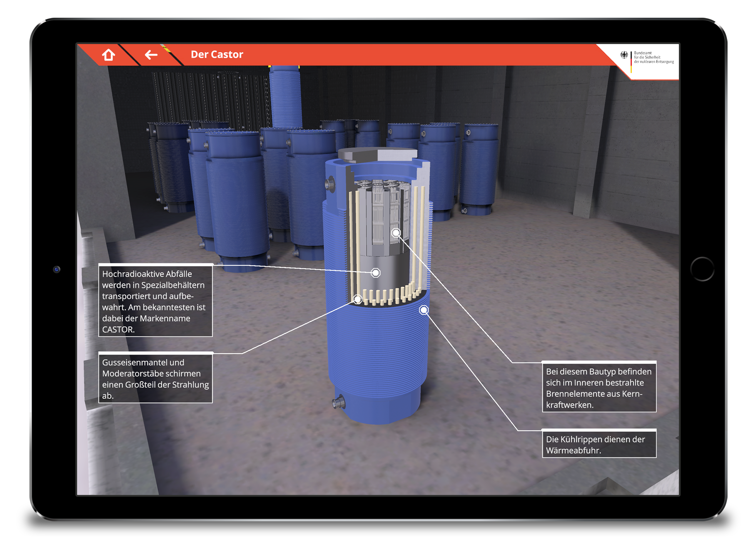Click the cooling fins hotspot marker
Screen dimensions: 756x539
[x=424, y=311]
